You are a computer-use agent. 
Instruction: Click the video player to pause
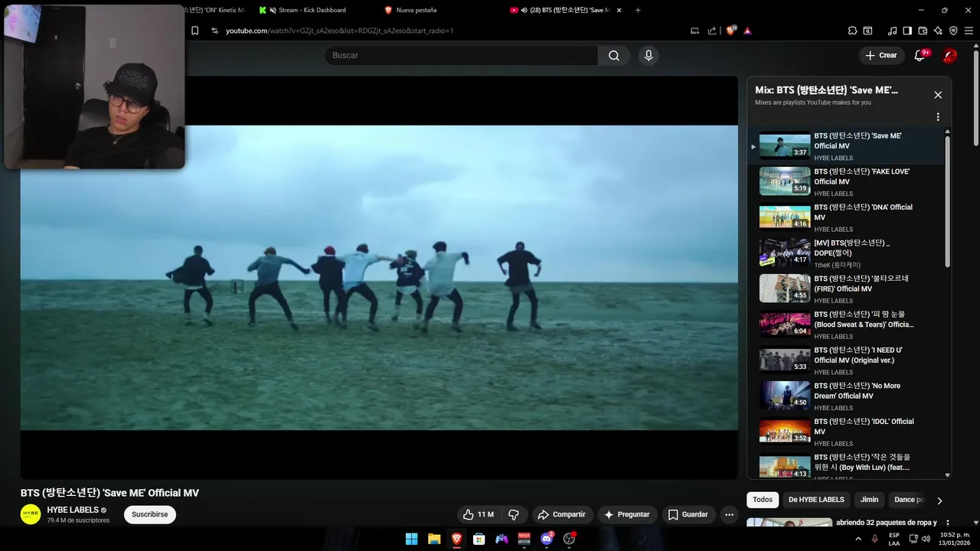[x=379, y=277]
